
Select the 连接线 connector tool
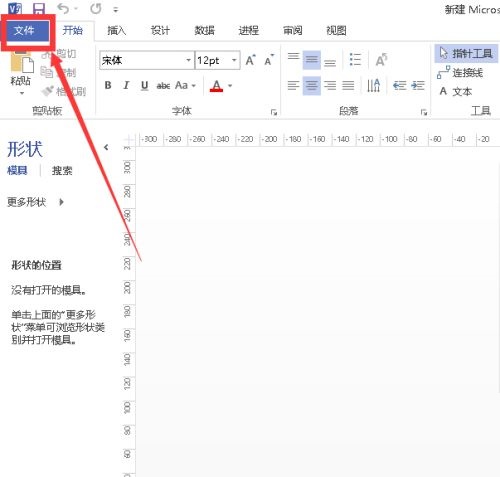(x=460, y=72)
